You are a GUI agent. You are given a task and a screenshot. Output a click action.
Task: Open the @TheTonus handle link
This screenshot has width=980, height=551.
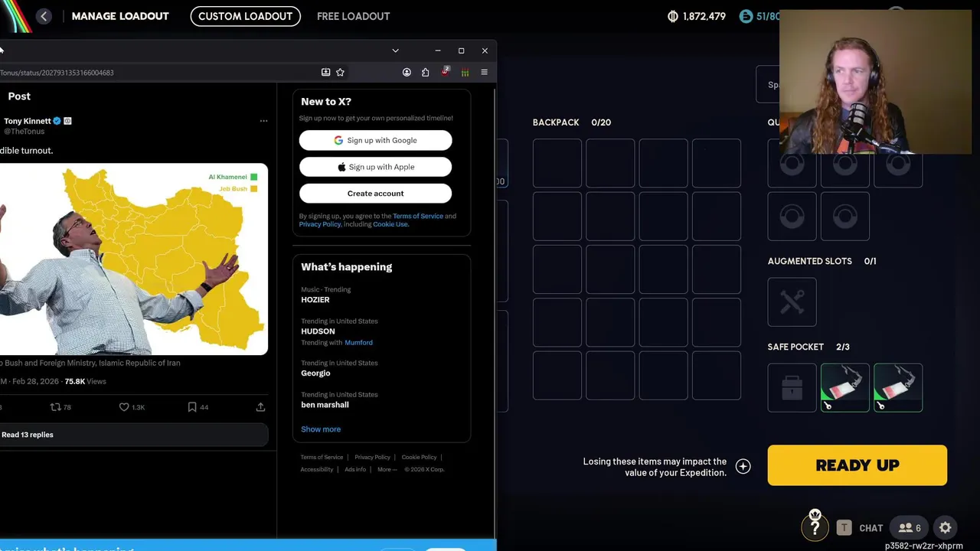click(24, 132)
